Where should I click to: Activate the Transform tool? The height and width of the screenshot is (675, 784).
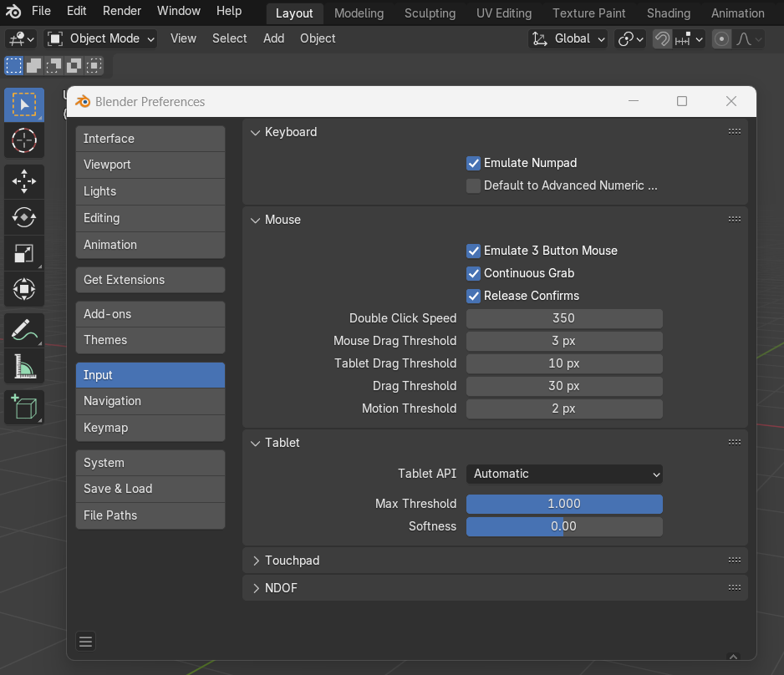coord(24,289)
